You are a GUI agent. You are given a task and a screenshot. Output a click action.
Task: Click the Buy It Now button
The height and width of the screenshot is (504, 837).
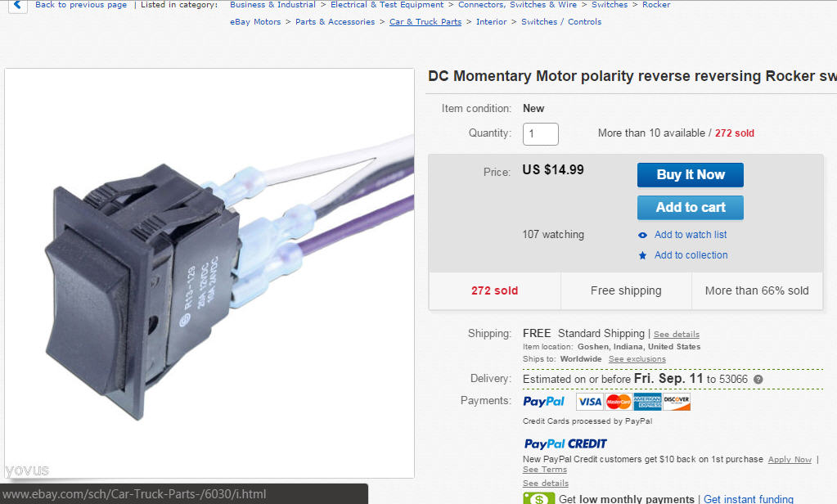[x=691, y=174]
